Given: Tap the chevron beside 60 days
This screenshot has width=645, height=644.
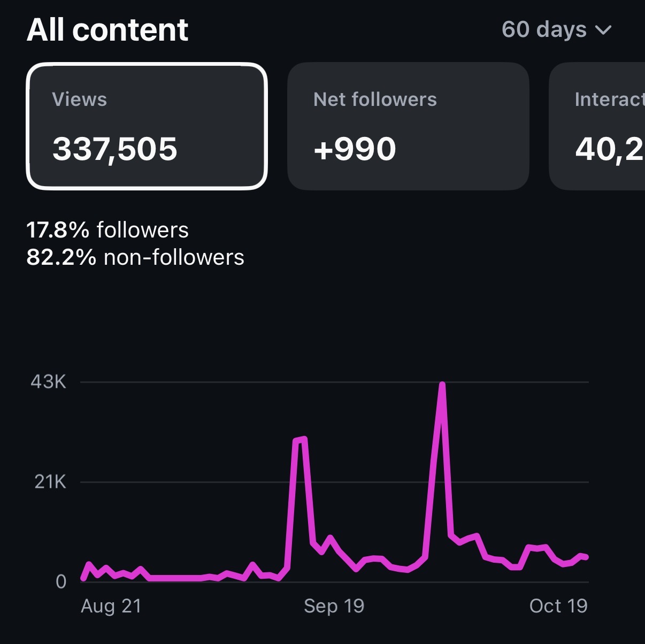Looking at the screenshot, I should tap(603, 30).
